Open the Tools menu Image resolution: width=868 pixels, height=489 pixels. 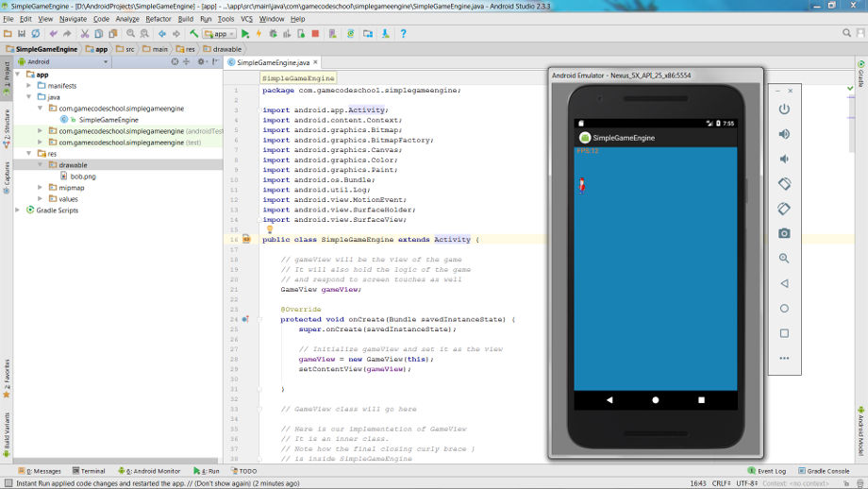[225, 19]
